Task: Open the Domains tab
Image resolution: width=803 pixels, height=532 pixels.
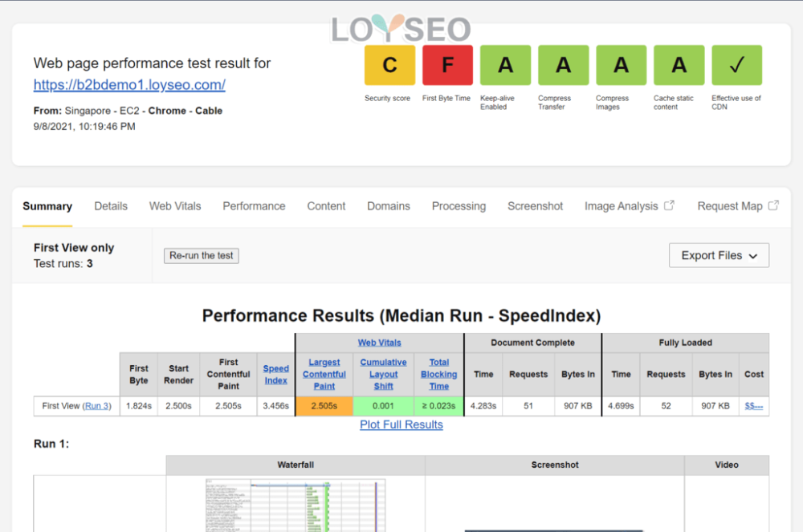Action: click(x=389, y=206)
